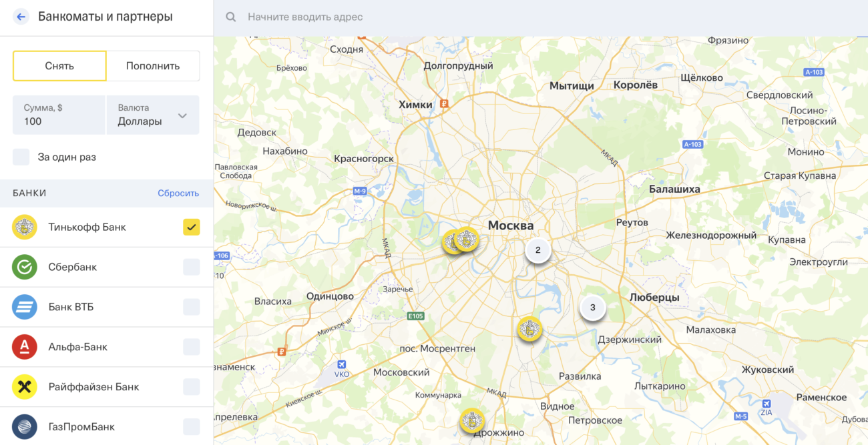Click the Sberbank green logo icon
Image resolution: width=868 pixels, height=445 pixels.
[25, 267]
